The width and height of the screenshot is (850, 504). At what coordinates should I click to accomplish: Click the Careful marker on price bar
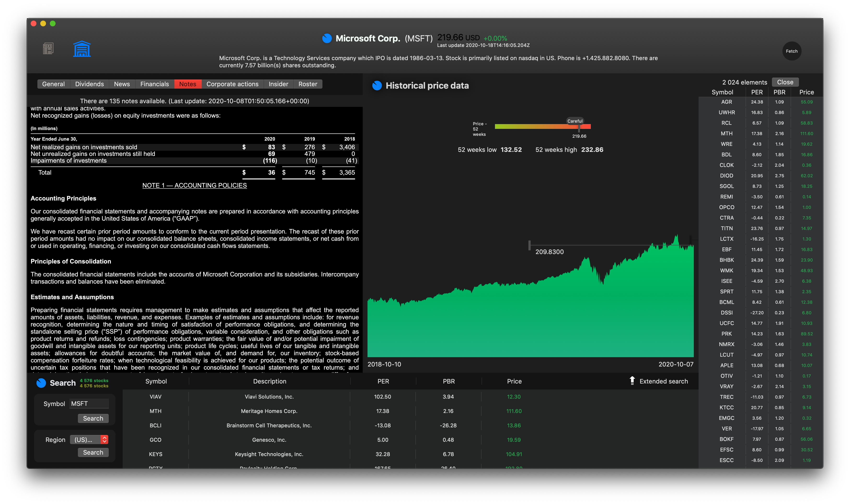575,121
